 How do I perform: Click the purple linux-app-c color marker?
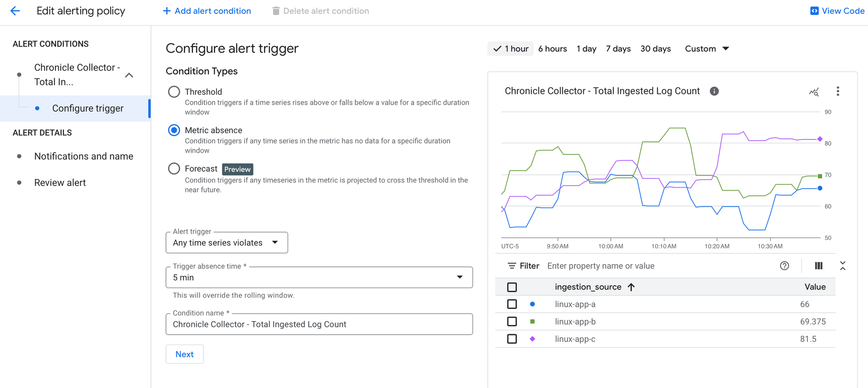click(533, 339)
